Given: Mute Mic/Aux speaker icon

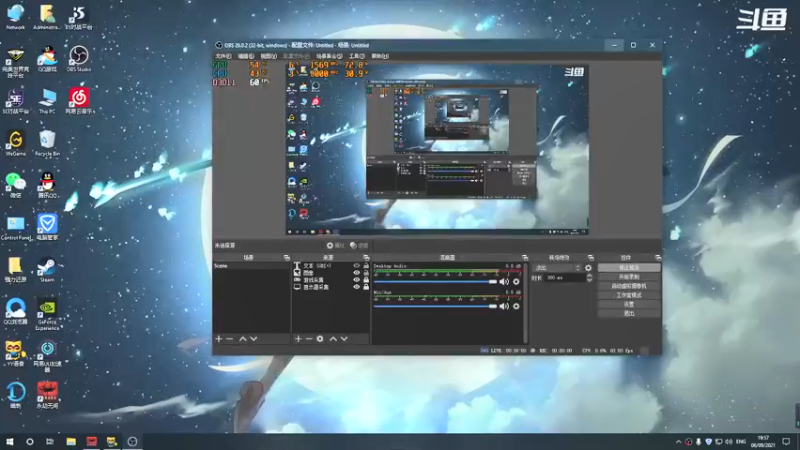Looking at the screenshot, I should click(504, 306).
